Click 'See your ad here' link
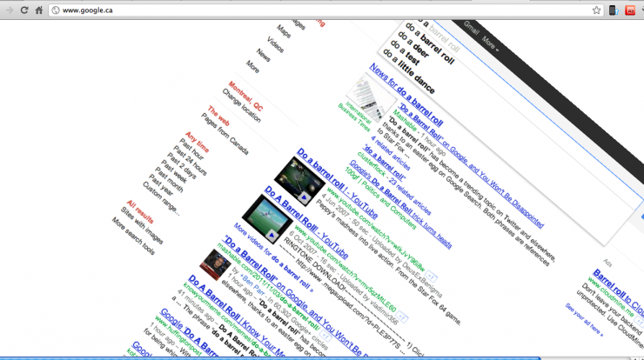The image size is (644, 360). tap(584, 320)
